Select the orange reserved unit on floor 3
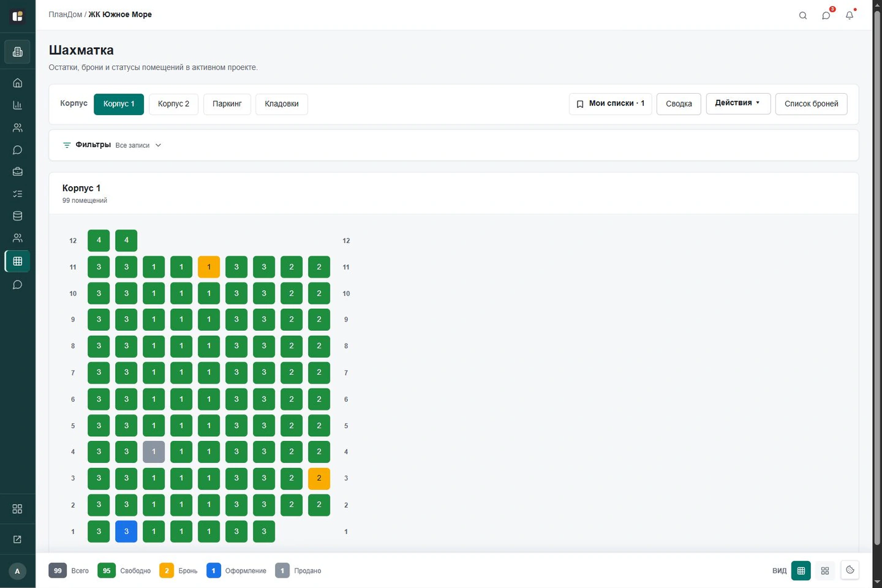The height and width of the screenshot is (588, 882). point(319,478)
